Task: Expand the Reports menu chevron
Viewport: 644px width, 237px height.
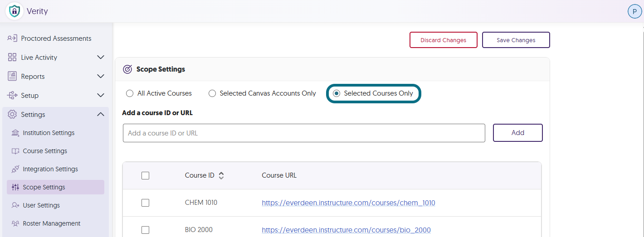Action: click(x=101, y=77)
